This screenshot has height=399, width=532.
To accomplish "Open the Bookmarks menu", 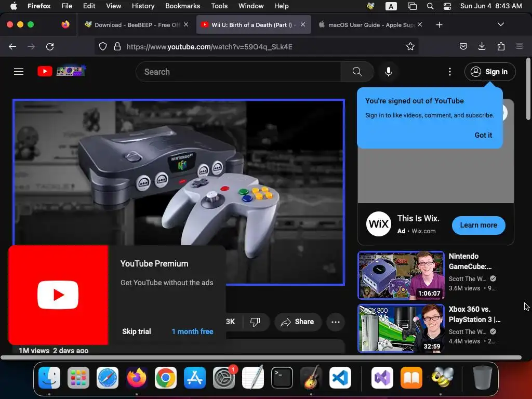I will 182,6.
